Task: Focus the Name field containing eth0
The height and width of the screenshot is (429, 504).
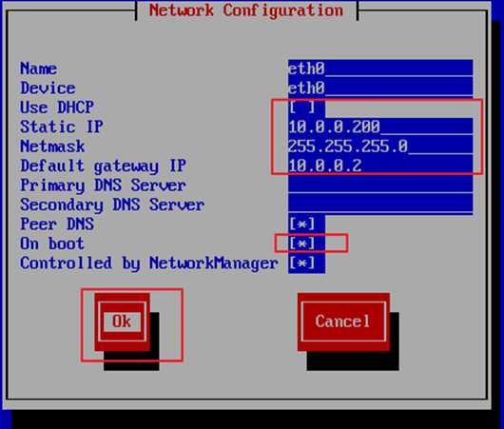Action: click(x=380, y=68)
